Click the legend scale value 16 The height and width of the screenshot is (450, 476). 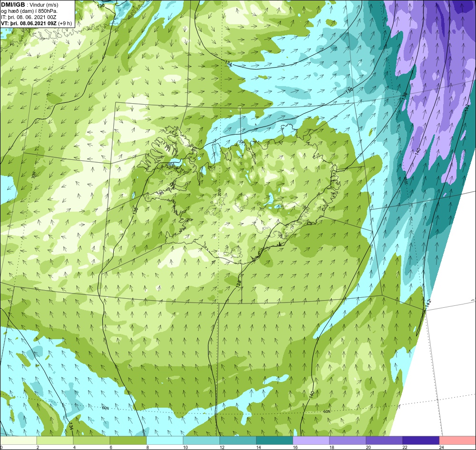[x=295, y=447]
